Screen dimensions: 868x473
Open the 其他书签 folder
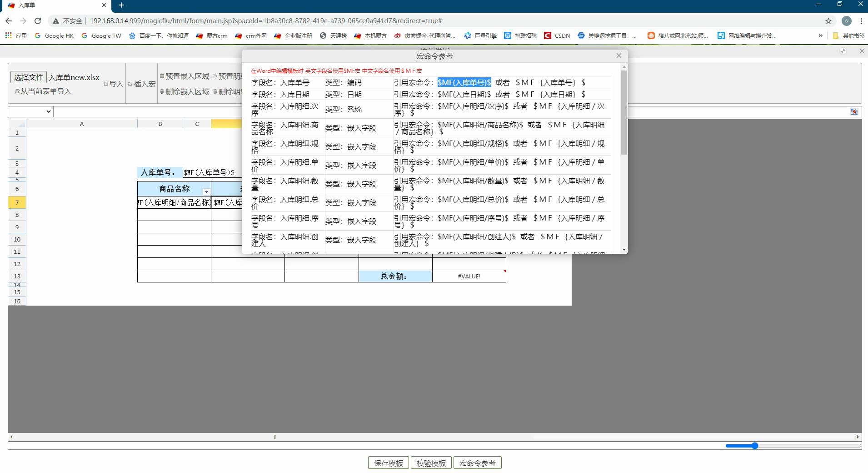tap(848, 35)
